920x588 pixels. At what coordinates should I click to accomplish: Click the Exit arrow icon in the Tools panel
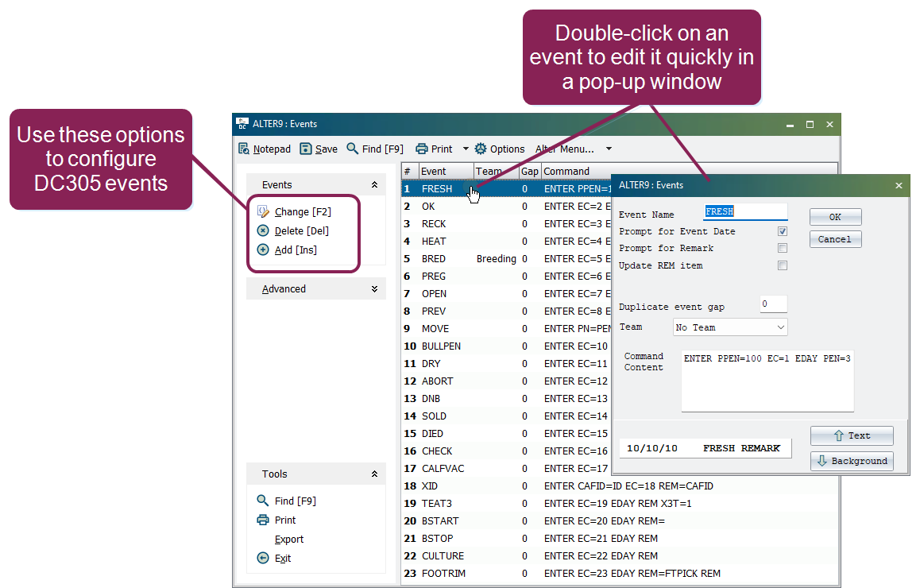click(x=263, y=558)
